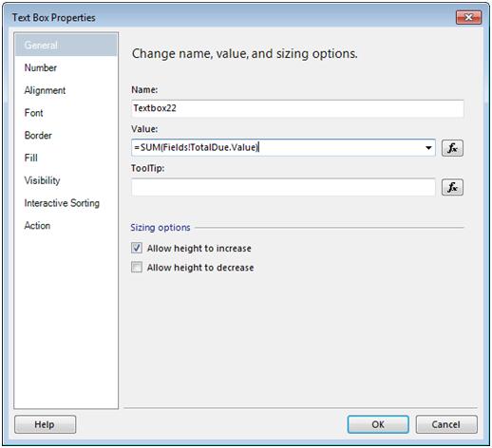Open Help for this dialog

[45, 424]
